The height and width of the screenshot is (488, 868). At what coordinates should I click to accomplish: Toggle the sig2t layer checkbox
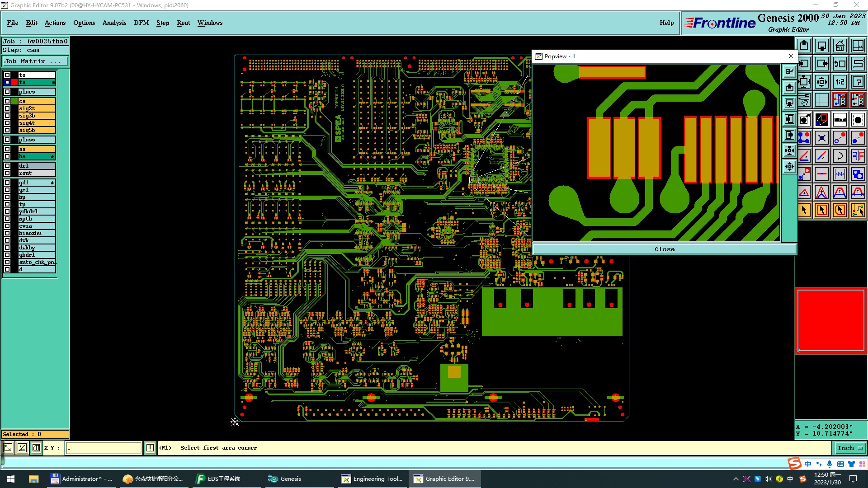coord(7,108)
